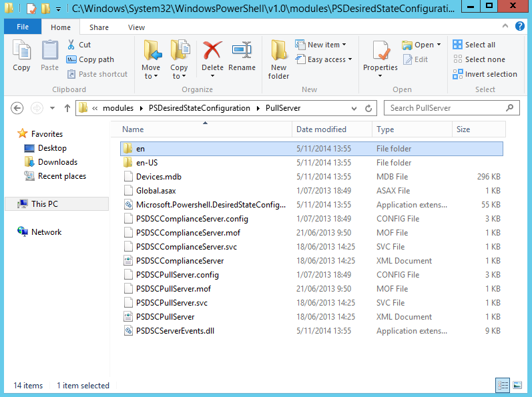Sort by the Type column header
Viewport: 532px width, 397px height.
413,129
